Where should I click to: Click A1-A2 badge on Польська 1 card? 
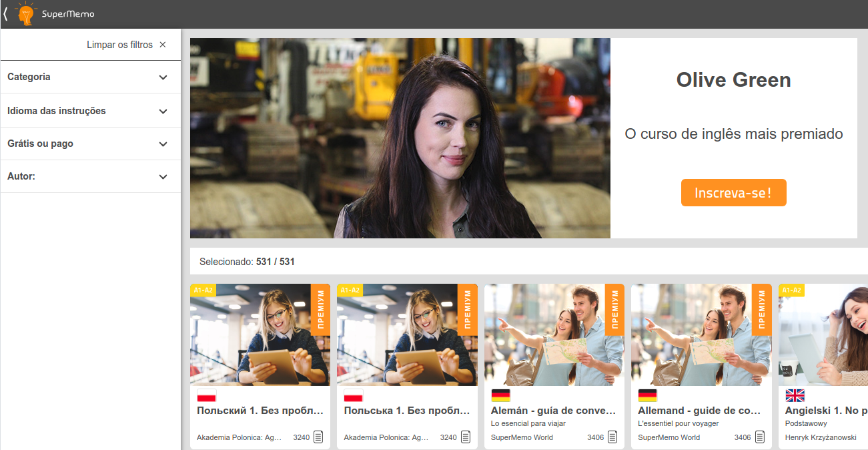click(350, 290)
